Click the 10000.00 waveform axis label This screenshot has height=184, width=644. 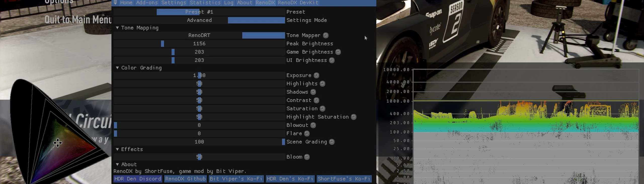pos(396,70)
